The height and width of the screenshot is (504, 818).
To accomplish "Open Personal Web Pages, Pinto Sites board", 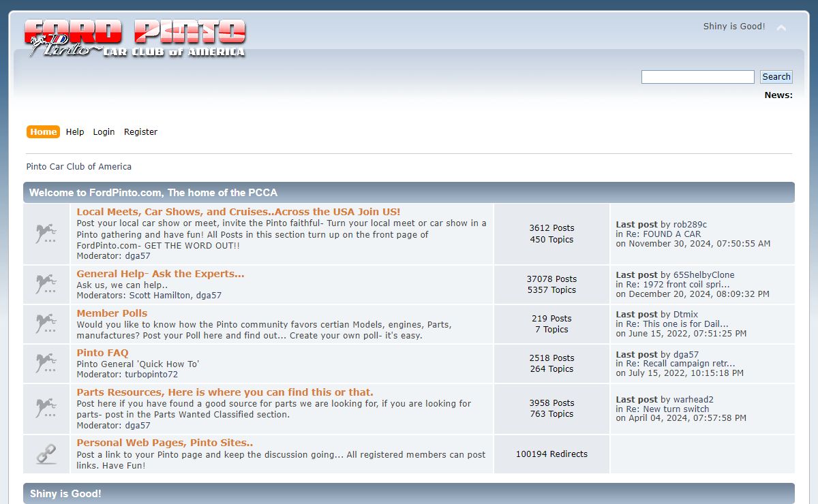I will (165, 443).
